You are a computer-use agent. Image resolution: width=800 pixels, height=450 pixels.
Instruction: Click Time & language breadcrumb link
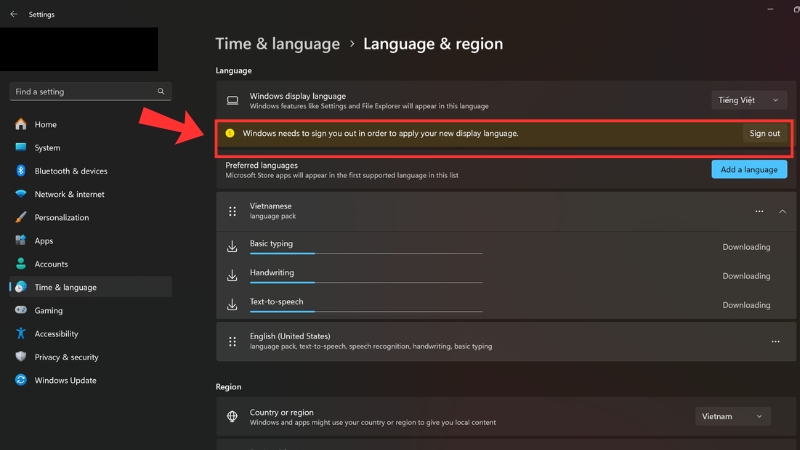pyautogui.click(x=278, y=44)
